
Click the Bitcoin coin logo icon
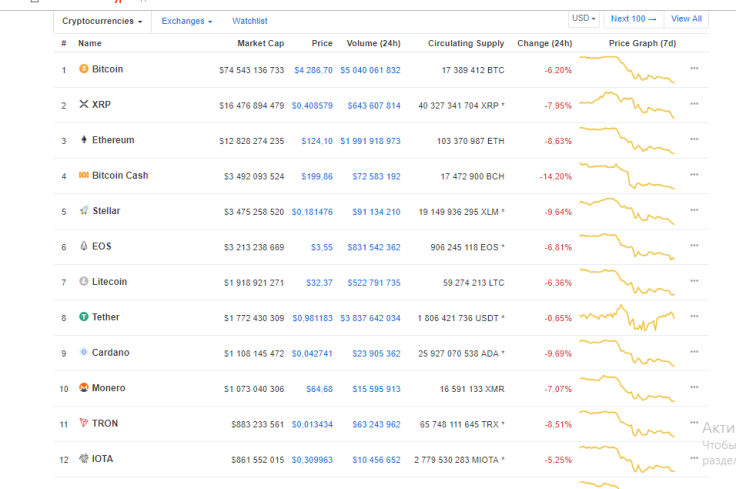point(84,69)
